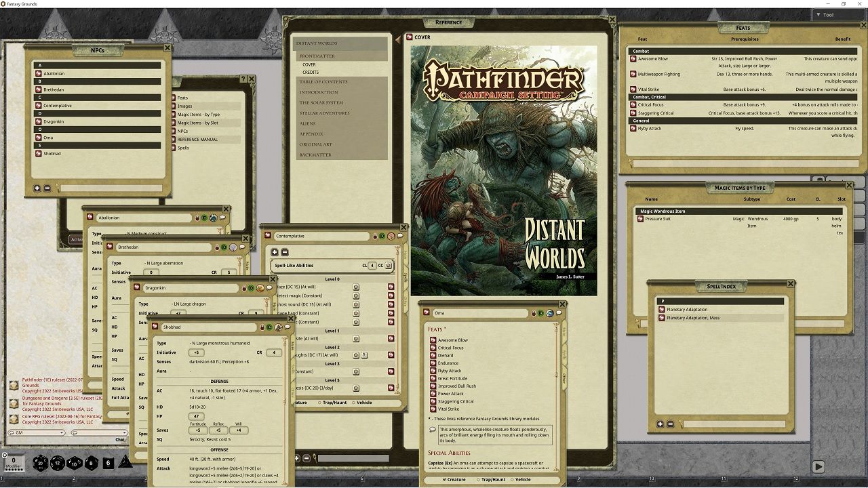
Task: Open the Brethedan link icon in NPCs list
Action: (39, 89)
